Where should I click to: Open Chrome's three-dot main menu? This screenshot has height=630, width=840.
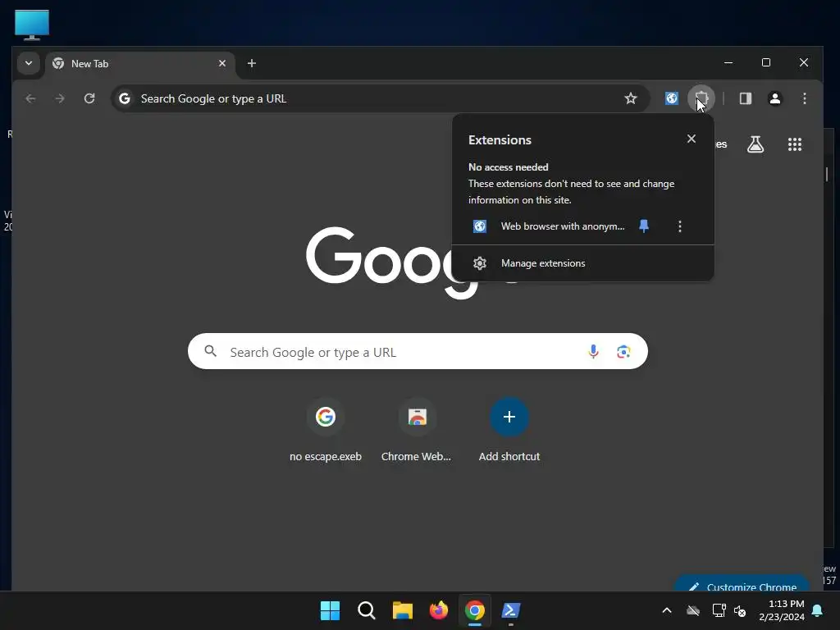pos(804,98)
